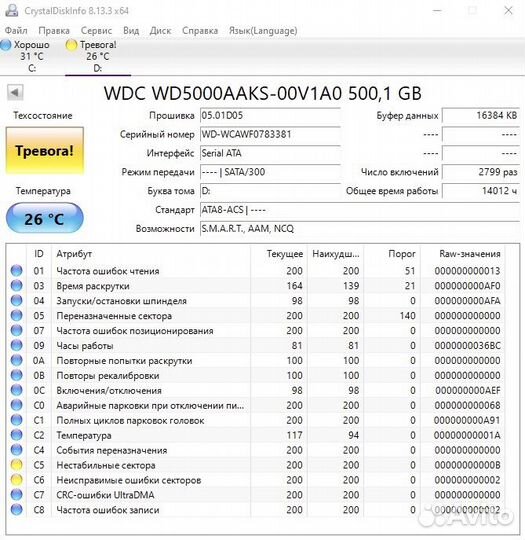
Task: Close the CrystalDiskInfo window
Action: [x=508, y=11]
